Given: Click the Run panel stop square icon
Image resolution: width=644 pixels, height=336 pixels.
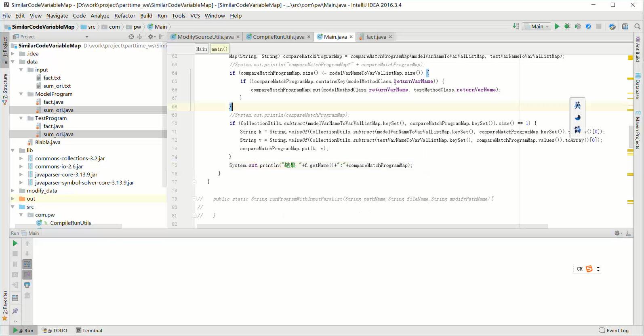Looking at the screenshot, I should (15, 254).
